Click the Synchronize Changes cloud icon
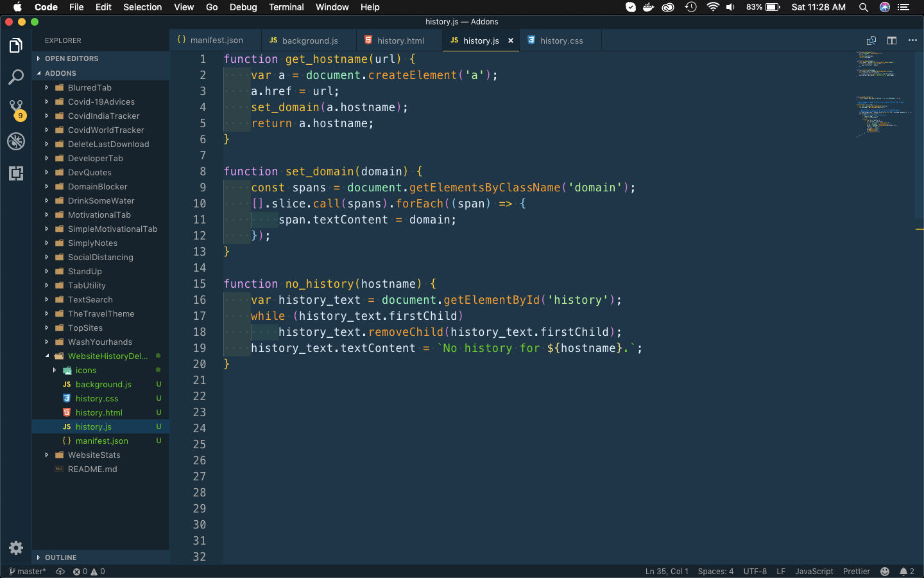 tap(60, 572)
